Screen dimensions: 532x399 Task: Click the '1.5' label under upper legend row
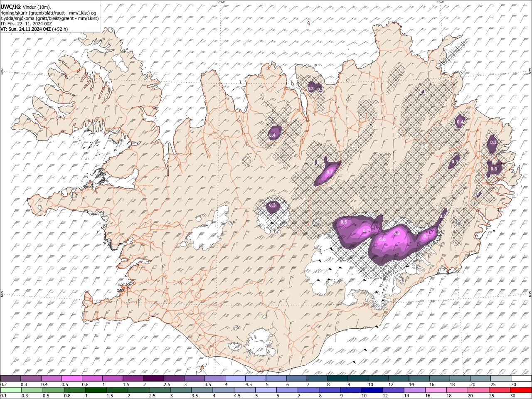coord(126,385)
